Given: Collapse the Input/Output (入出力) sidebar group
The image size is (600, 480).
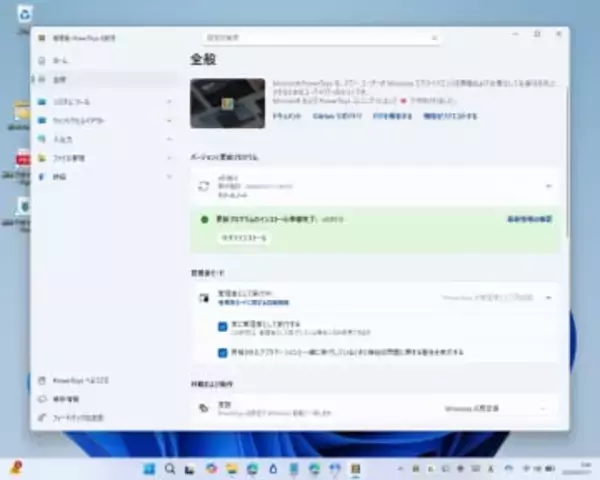Looking at the screenshot, I should point(170,139).
